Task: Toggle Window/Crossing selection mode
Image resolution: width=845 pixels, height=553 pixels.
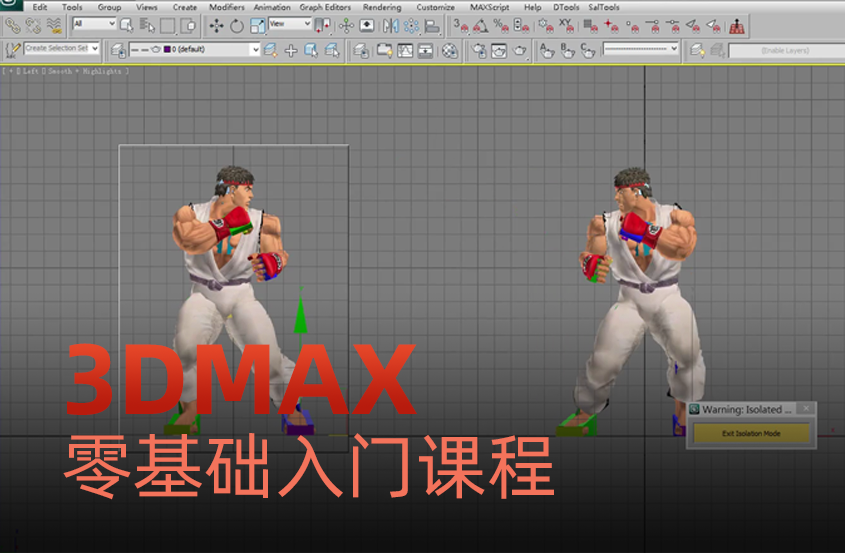Action: (x=188, y=25)
